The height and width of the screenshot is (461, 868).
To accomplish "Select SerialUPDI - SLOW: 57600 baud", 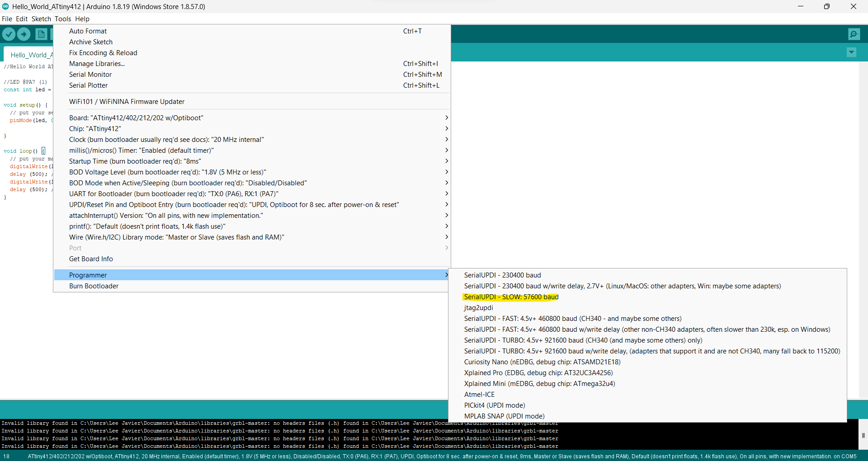I will click(647, 297).
